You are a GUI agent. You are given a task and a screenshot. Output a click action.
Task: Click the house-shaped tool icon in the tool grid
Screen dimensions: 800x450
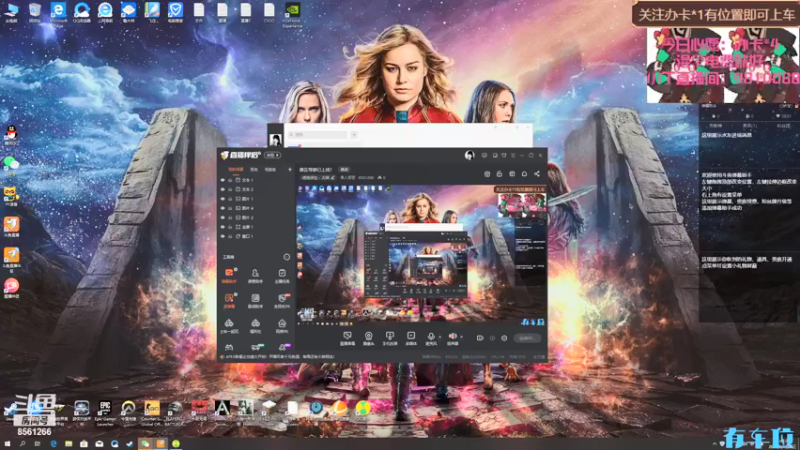point(282,326)
